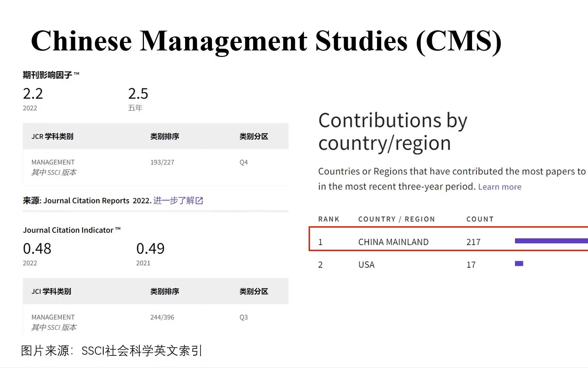Image resolution: width=588 pixels, height=368 pixels.
Task: Select the USA country cell
Action: [x=366, y=265]
